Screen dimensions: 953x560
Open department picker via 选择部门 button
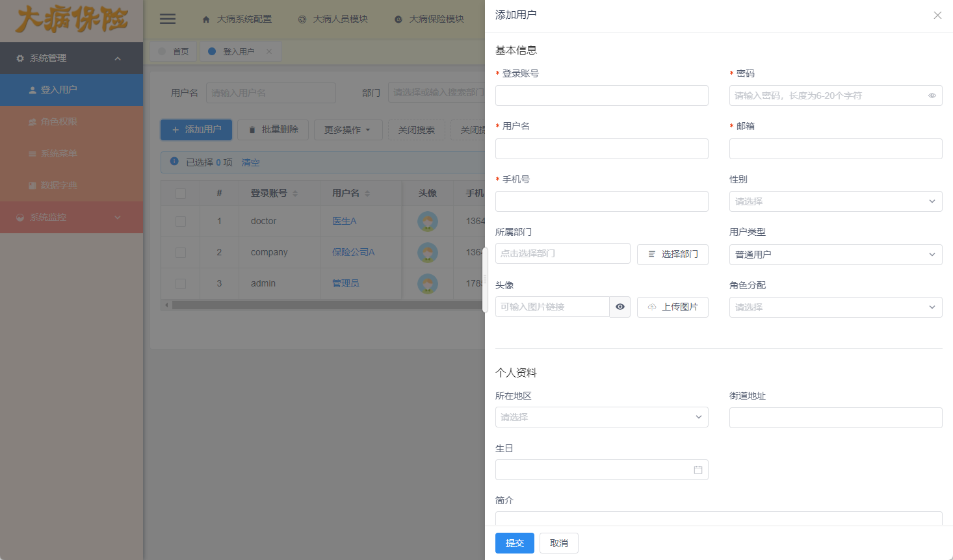click(672, 254)
